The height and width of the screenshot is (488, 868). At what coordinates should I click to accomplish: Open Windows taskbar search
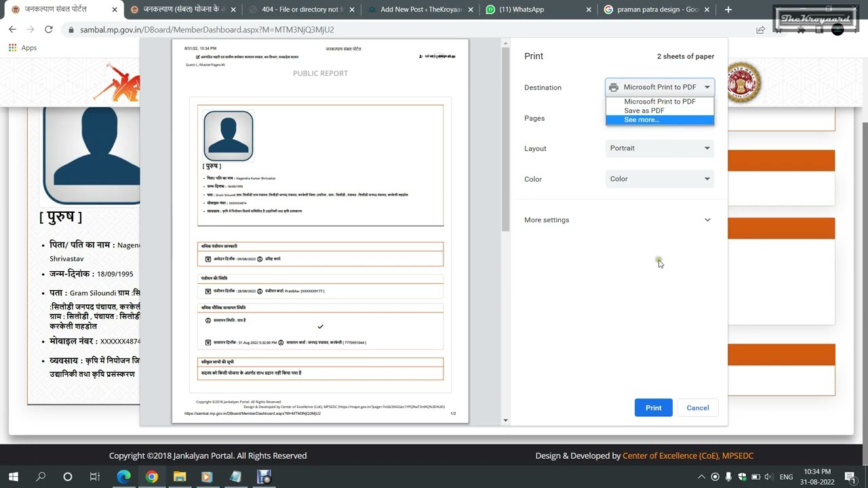[41, 476]
